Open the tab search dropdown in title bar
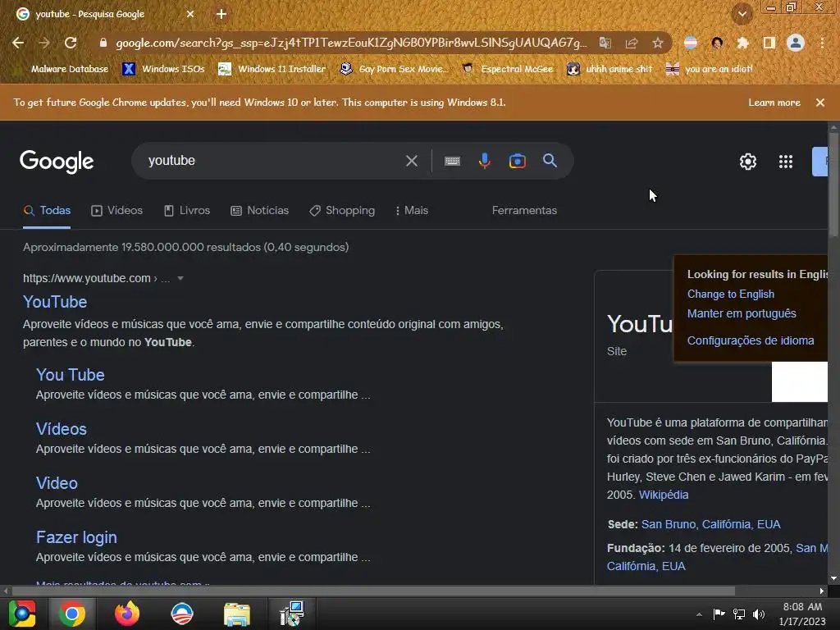Screen dimensions: 840x630 coord(742,14)
